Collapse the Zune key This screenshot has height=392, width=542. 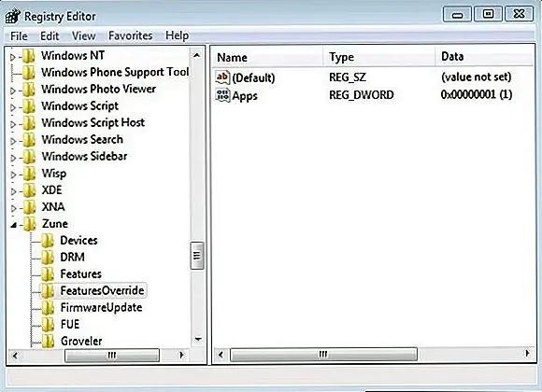[x=13, y=225]
